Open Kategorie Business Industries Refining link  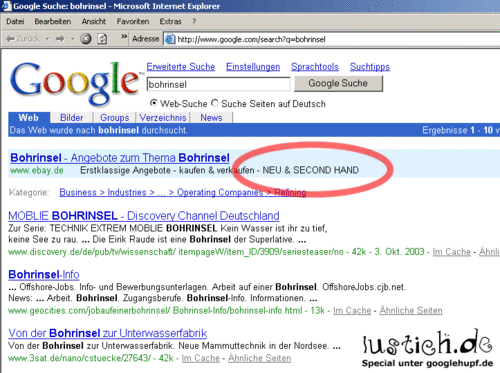click(x=183, y=192)
